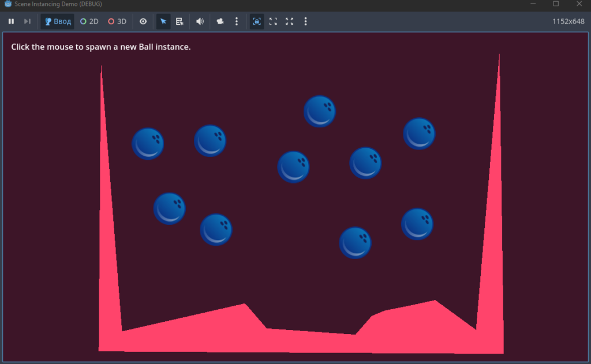Click the topmost blue ball
591x364 pixels.
pyautogui.click(x=320, y=111)
